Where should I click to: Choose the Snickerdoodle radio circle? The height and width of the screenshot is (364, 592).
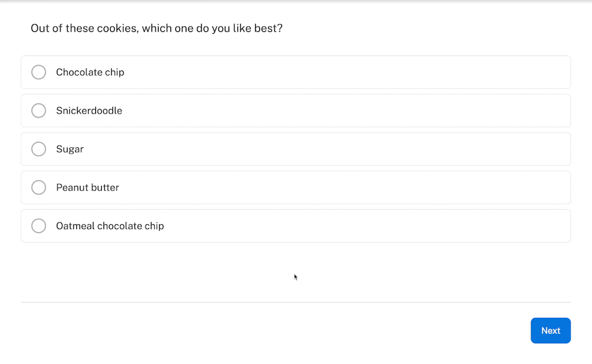(38, 111)
